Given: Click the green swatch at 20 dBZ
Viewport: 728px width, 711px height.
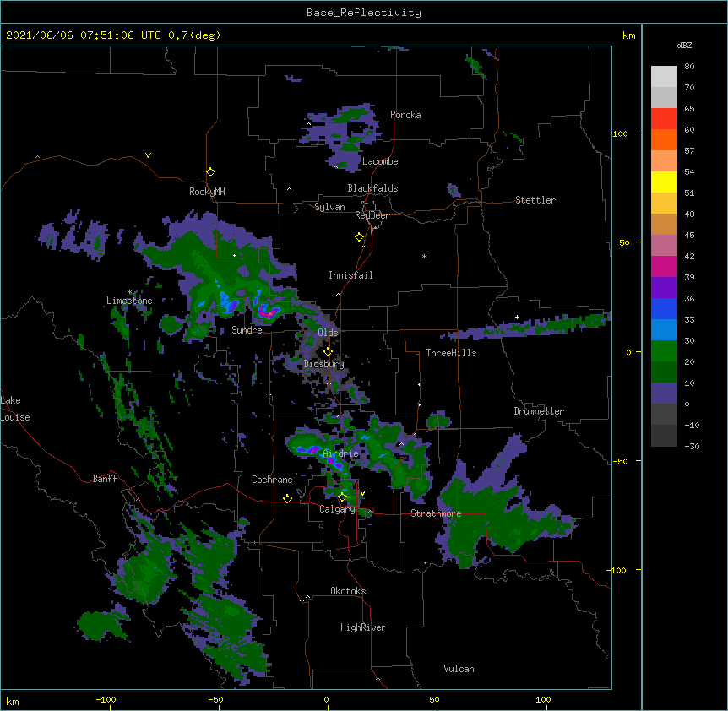Looking at the screenshot, I should 664,351.
